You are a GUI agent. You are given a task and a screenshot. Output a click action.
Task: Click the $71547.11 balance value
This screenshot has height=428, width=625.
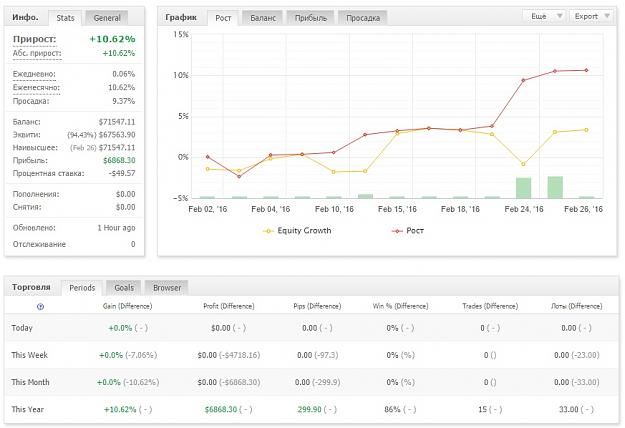pyautogui.click(x=117, y=122)
